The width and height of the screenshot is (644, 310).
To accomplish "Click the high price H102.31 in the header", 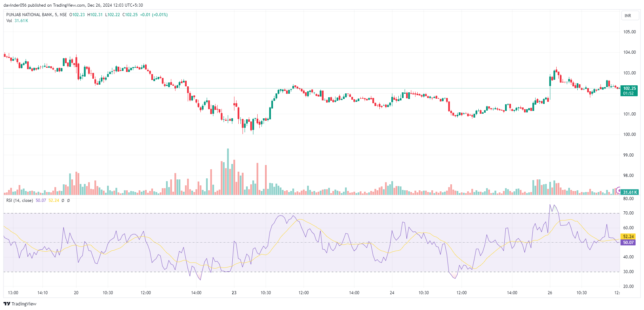I will click(95, 15).
